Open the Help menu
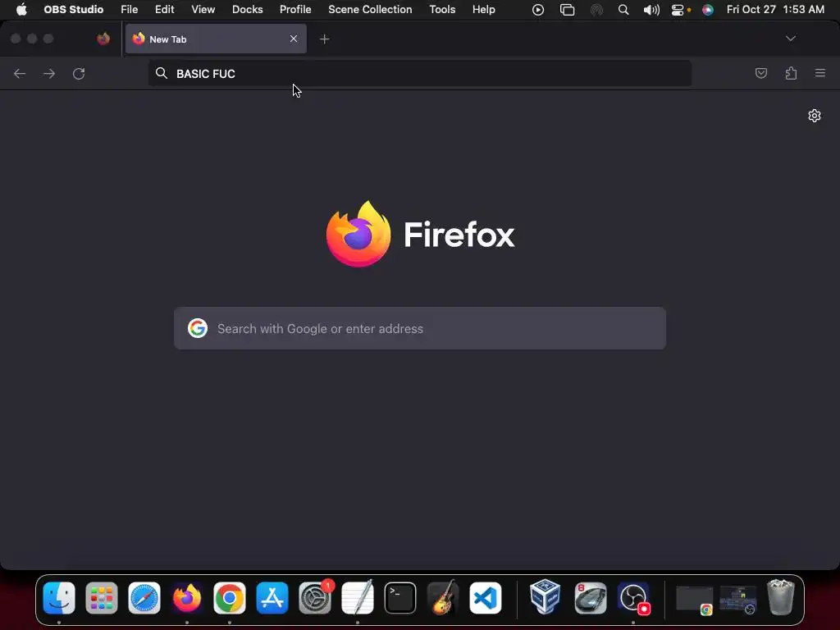 [x=484, y=10]
